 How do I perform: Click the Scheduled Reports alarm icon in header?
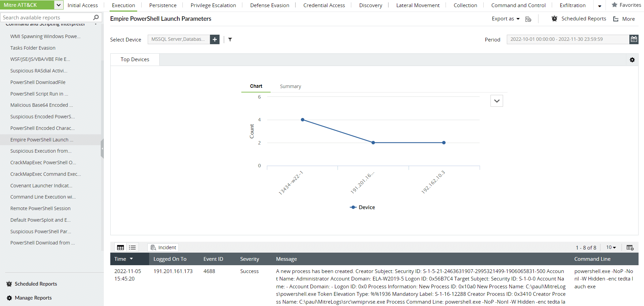click(554, 19)
